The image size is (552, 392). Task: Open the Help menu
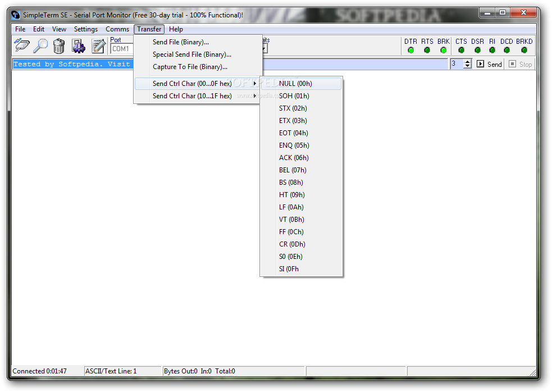[x=176, y=29]
